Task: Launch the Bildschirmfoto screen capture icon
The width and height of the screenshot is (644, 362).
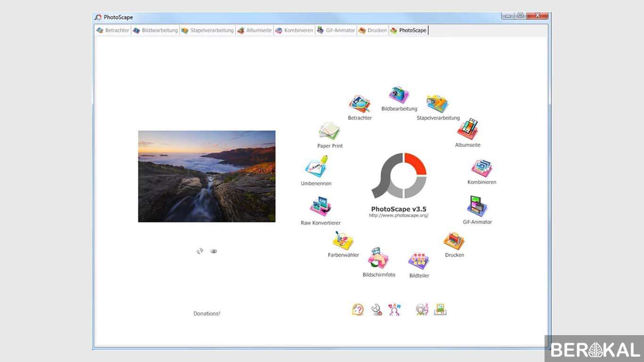Action: [x=379, y=258]
